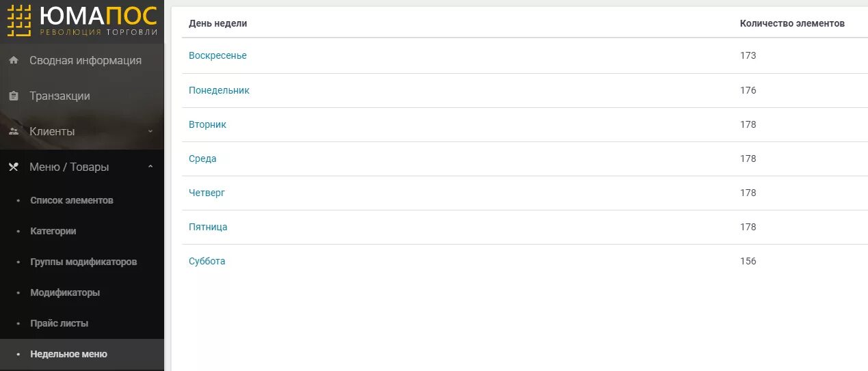Select Категории in the sidebar
Image resolution: width=868 pixels, height=371 pixels.
tap(53, 231)
